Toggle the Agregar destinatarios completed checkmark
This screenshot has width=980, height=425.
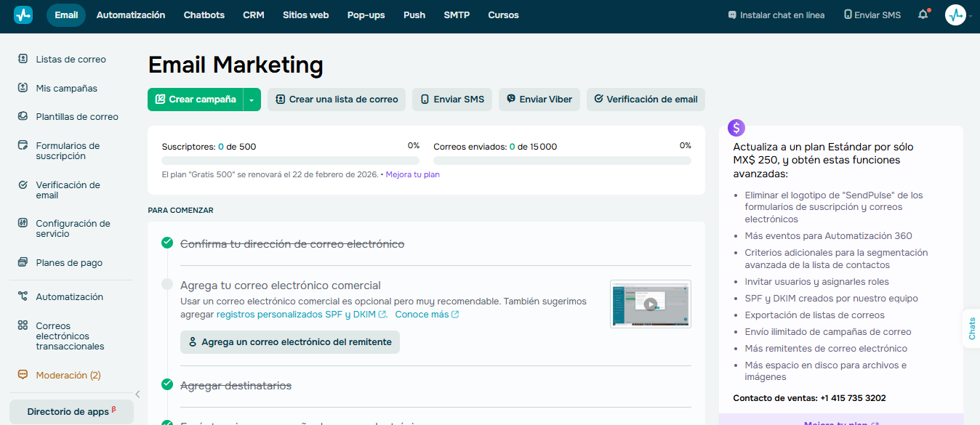166,385
